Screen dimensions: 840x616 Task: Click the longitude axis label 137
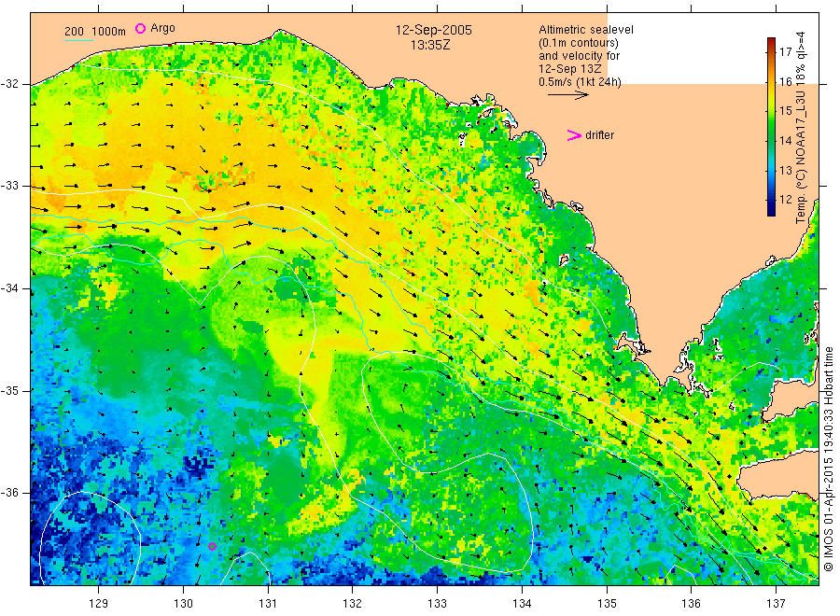click(x=776, y=604)
